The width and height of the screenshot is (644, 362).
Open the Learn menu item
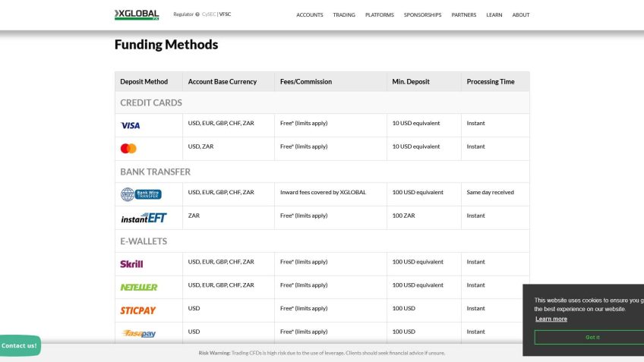(x=494, y=15)
